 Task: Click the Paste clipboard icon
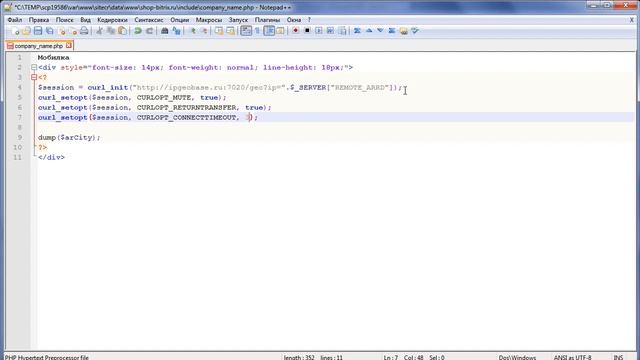122,31
